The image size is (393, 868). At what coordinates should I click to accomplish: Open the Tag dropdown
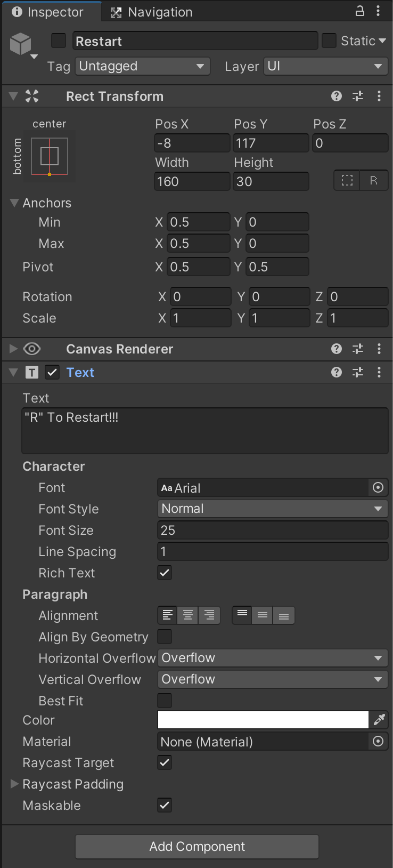coord(142,66)
